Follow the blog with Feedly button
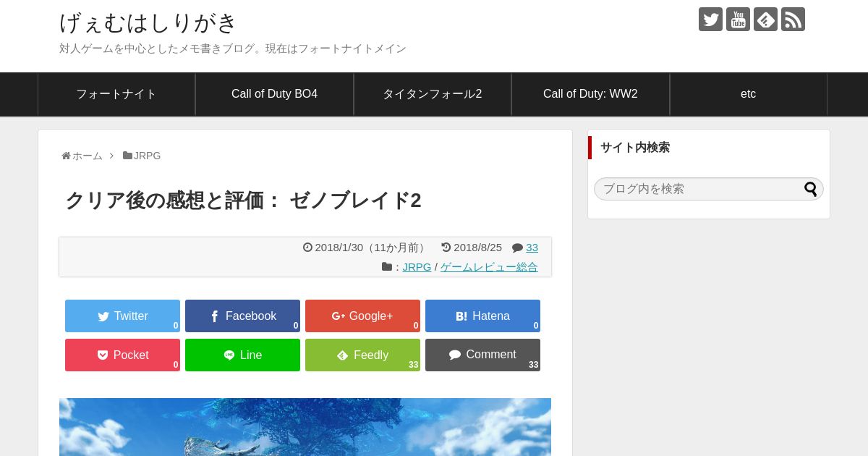 (362, 355)
